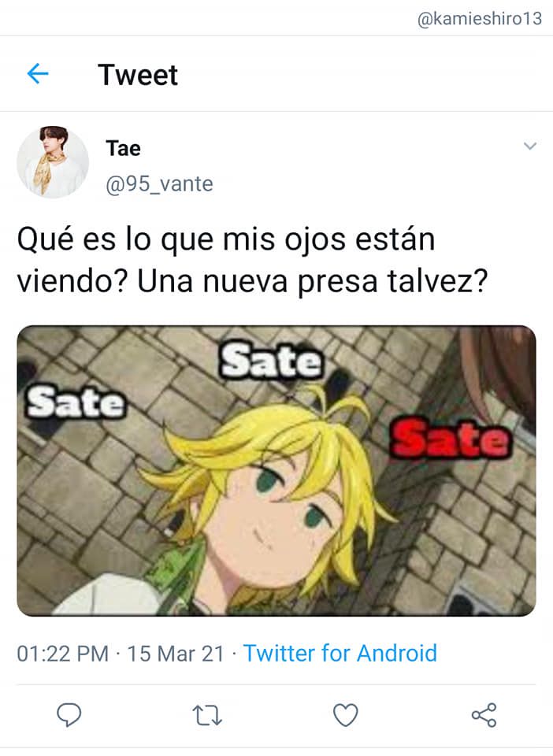Screen dimensions: 553x756
Task: Open the display name Tae
Action: 124,148
